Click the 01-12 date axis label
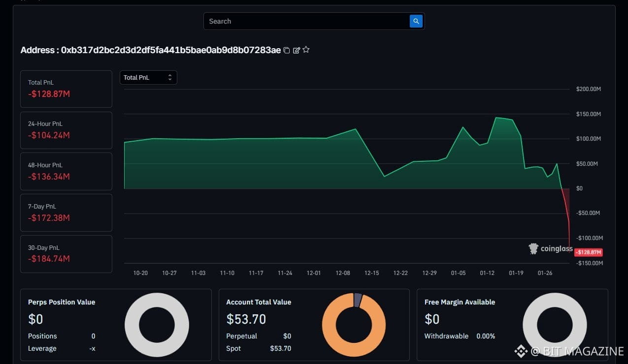Image resolution: width=628 pixels, height=364 pixels. (487, 273)
